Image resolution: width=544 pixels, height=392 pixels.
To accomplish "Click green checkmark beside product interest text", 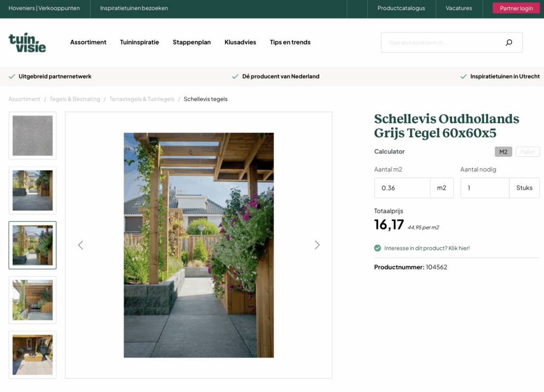I will pyautogui.click(x=378, y=248).
